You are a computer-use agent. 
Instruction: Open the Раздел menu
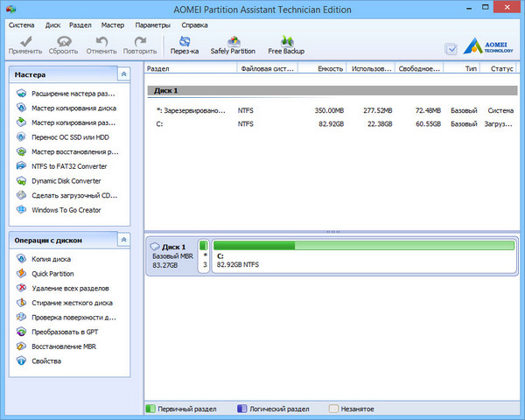[x=80, y=25]
